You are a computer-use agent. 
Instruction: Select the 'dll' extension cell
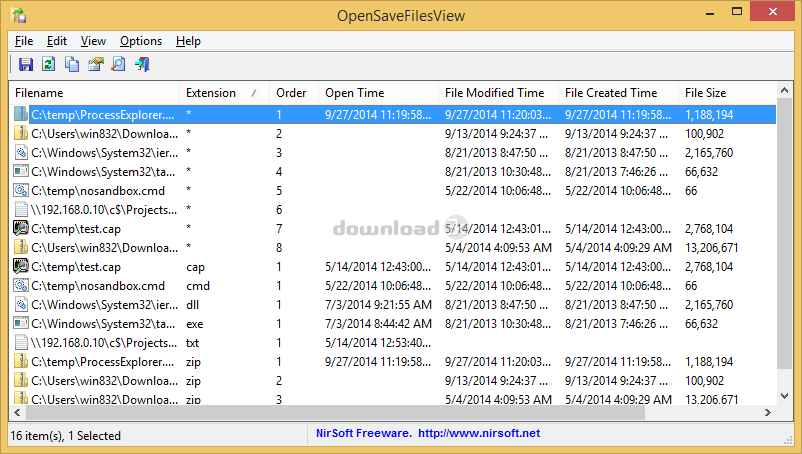[192, 305]
